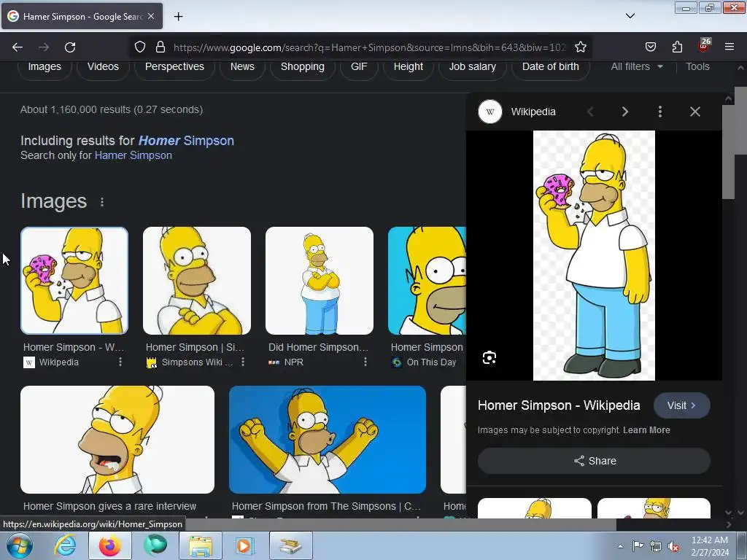747x560 pixels.
Task: Open a new browser tab
Action: 178,17
